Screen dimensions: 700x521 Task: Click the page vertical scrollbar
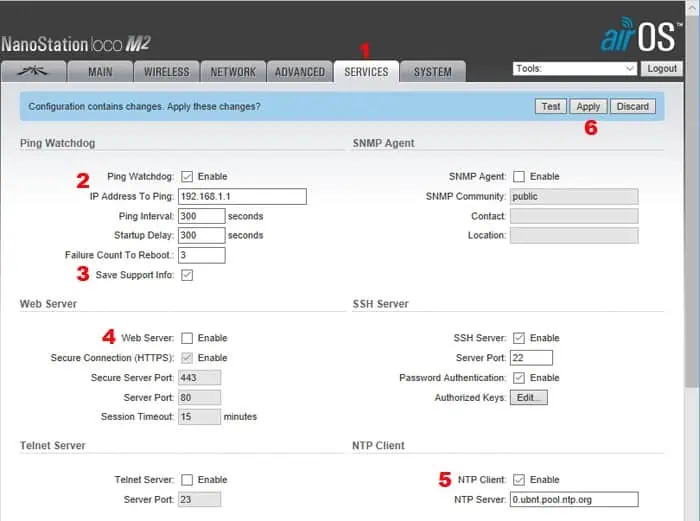691,300
